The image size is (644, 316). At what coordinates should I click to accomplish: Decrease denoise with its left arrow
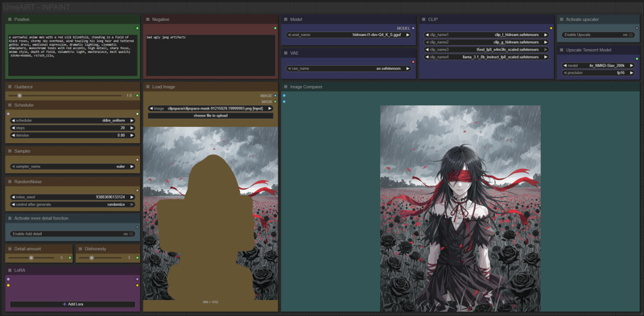(x=13, y=135)
